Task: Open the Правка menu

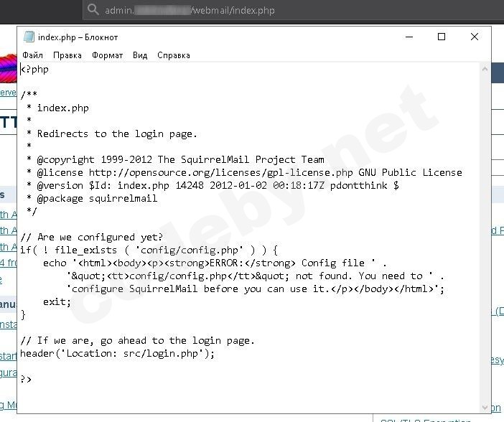Action: pyautogui.click(x=67, y=55)
